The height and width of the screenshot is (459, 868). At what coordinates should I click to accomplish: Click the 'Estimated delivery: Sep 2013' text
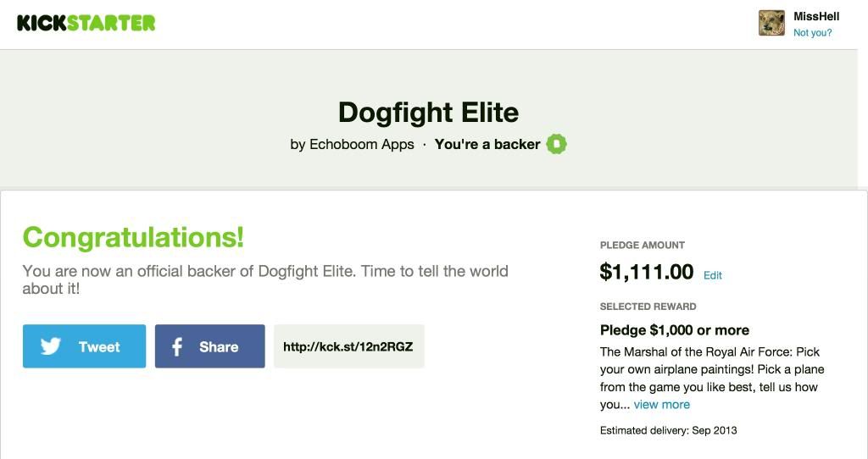pos(668,430)
